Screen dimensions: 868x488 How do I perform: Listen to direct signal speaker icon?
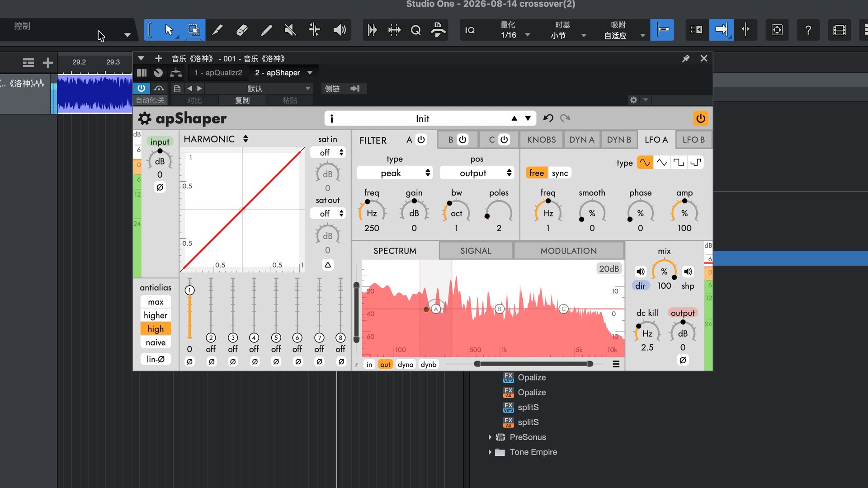(640, 272)
